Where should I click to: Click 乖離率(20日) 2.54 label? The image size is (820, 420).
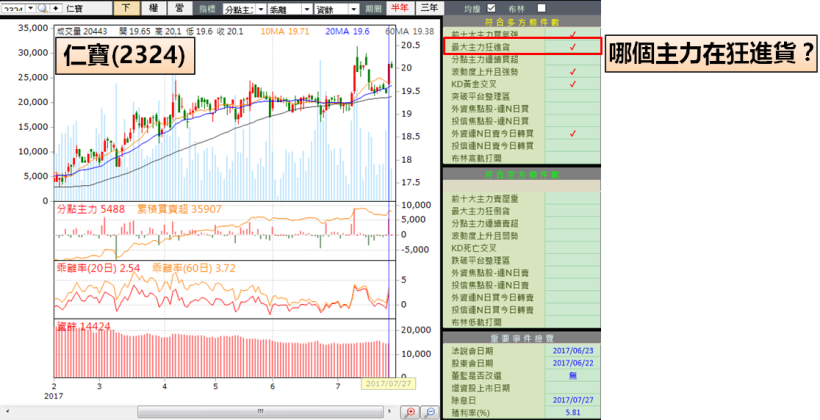[x=98, y=268]
